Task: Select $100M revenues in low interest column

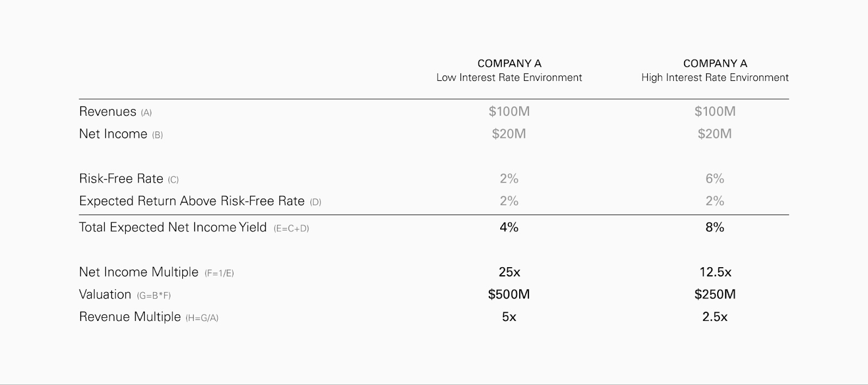Action: (x=509, y=112)
